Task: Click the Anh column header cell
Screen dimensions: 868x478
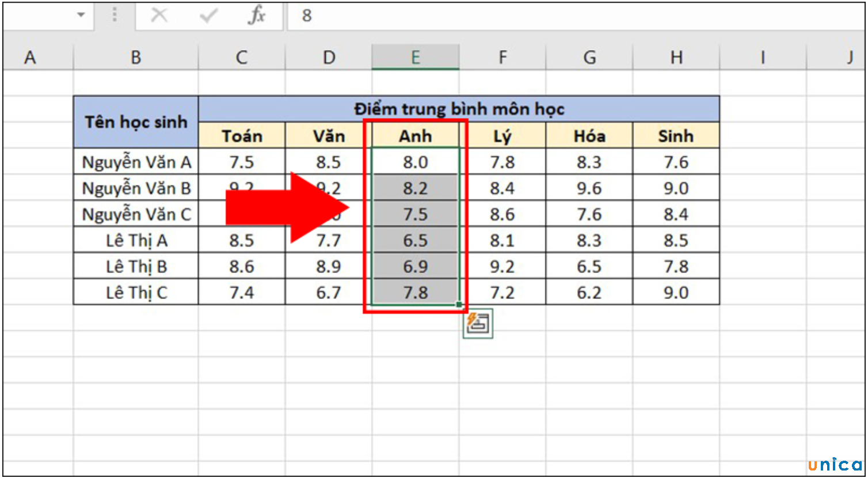Action: point(416,136)
